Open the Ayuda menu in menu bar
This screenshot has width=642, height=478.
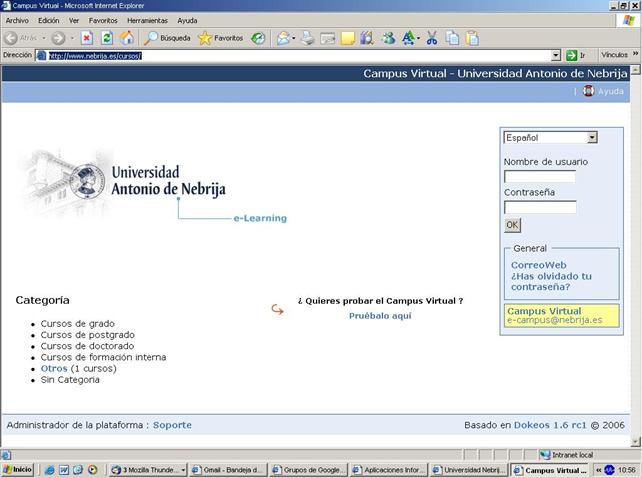point(187,20)
